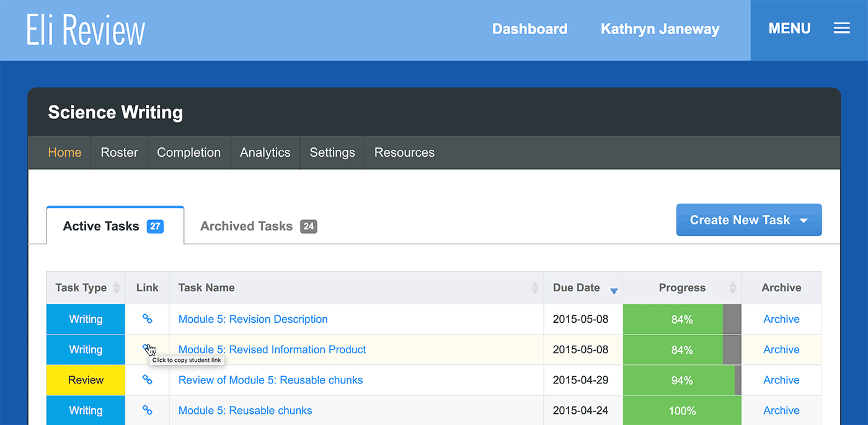Click the 100% progress bar for Reusable chunks
Screen dimensions: 868x425
pos(682,410)
